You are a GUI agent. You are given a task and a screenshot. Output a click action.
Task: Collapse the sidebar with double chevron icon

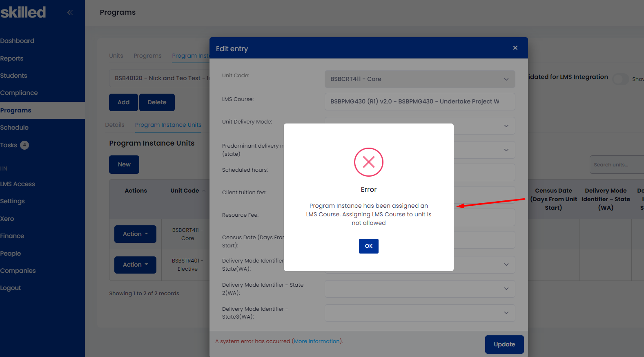coord(70,12)
